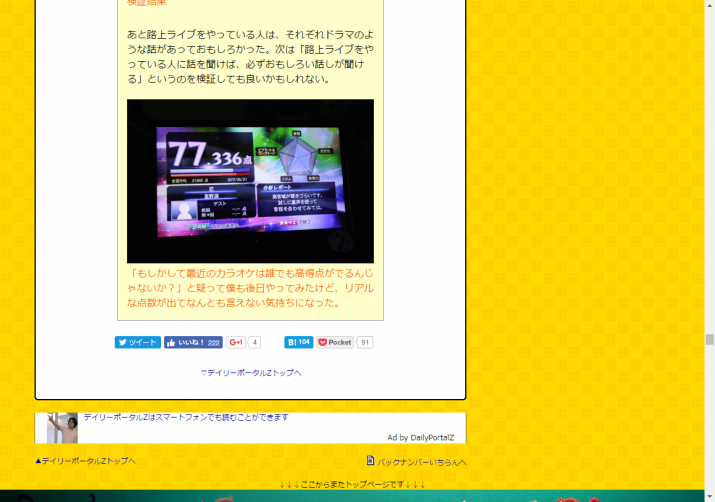The image size is (715, 502).
Task: Click the smartphone ad thumbnail image
Action: 62,427
